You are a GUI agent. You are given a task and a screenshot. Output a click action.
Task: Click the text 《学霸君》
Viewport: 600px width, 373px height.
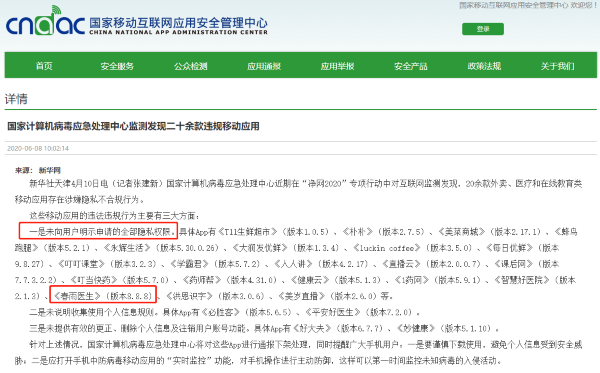[189, 264]
